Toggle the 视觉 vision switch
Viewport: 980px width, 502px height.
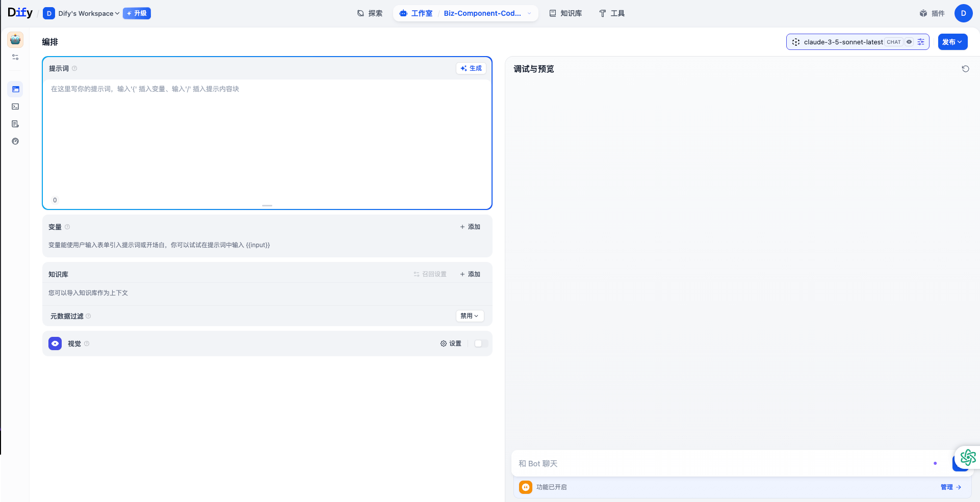click(481, 344)
